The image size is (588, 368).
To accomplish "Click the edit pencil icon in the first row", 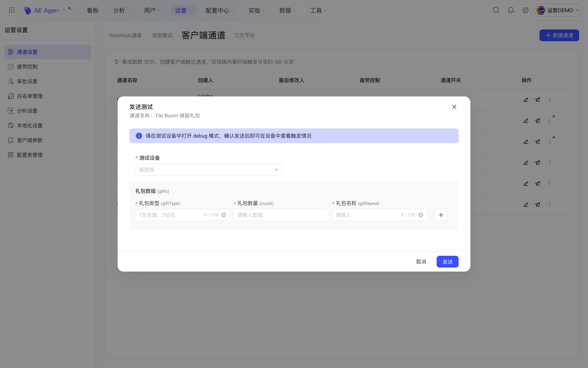I will tap(526, 100).
